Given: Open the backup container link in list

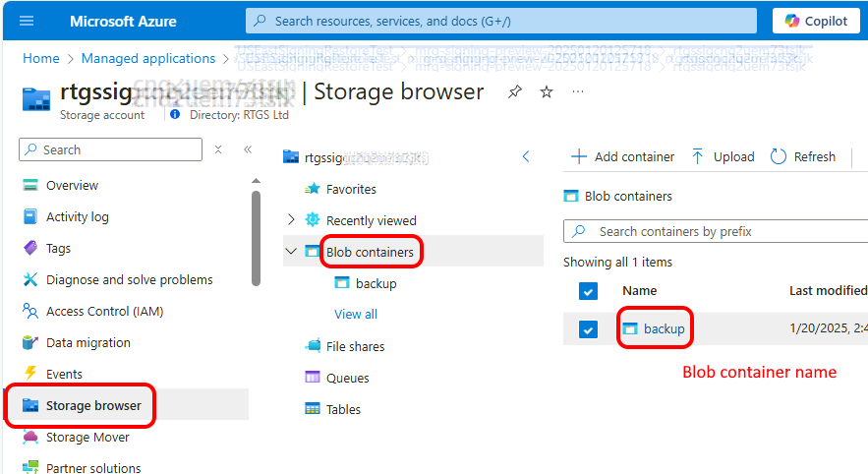Looking at the screenshot, I should pos(664,328).
